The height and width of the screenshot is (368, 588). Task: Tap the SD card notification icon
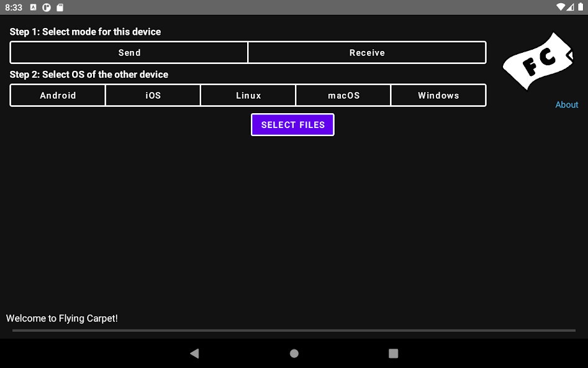point(60,7)
